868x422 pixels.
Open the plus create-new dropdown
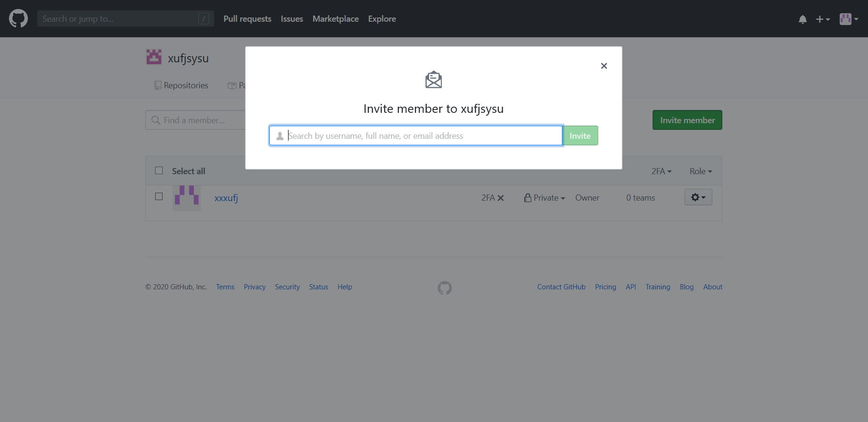[x=823, y=19]
